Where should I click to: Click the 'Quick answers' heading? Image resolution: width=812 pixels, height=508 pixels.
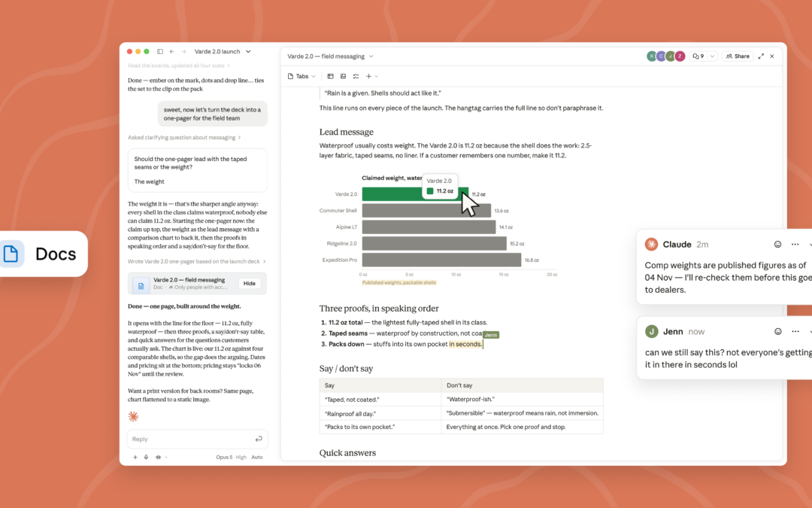point(347,453)
